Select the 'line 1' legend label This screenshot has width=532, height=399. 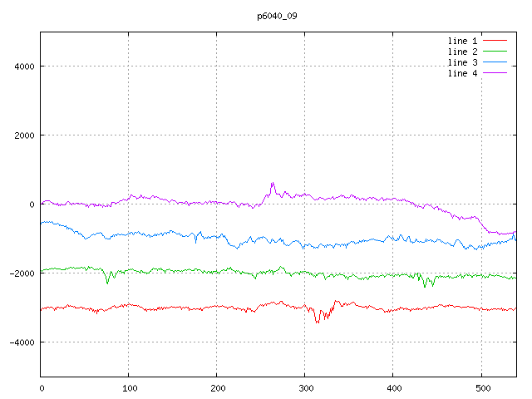click(462, 41)
